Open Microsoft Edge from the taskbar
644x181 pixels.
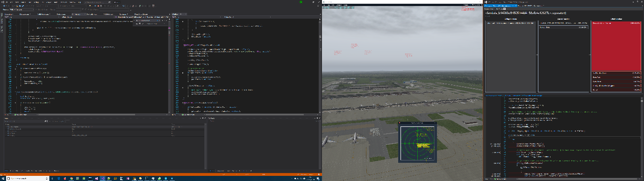[58, 178]
